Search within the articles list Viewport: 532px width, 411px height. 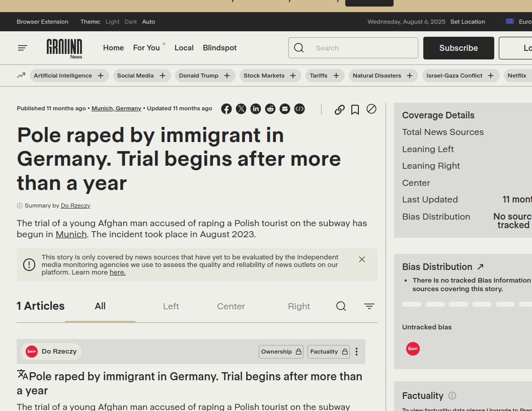(341, 306)
